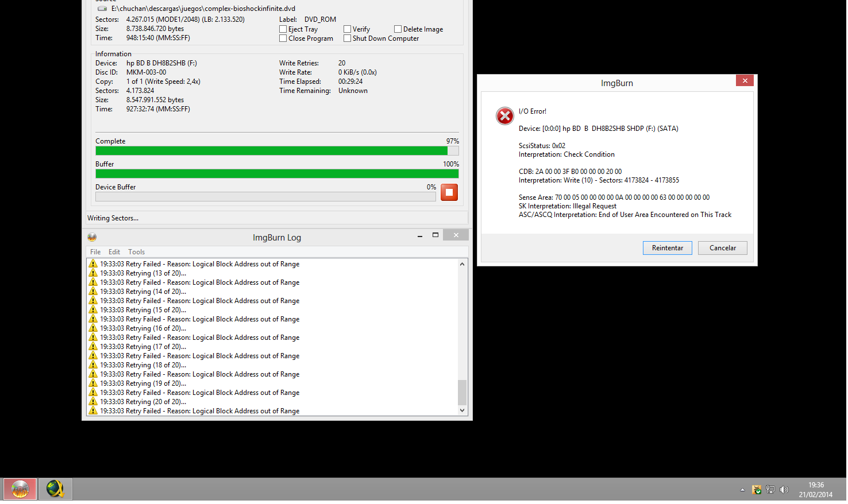
Task: Show hidden system tray icons
Action: (x=742, y=490)
